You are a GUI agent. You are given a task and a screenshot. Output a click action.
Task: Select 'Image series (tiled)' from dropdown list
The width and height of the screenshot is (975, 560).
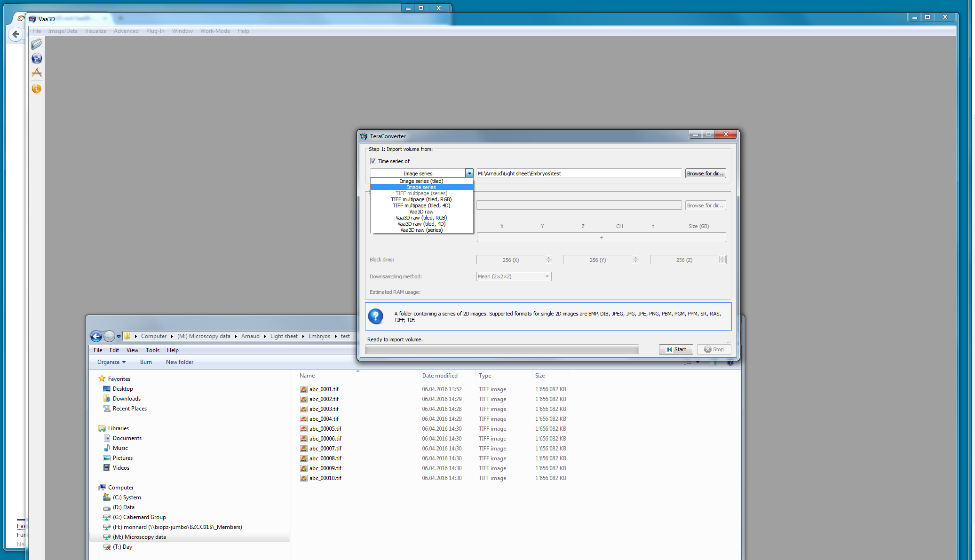click(x=421, y=181)
